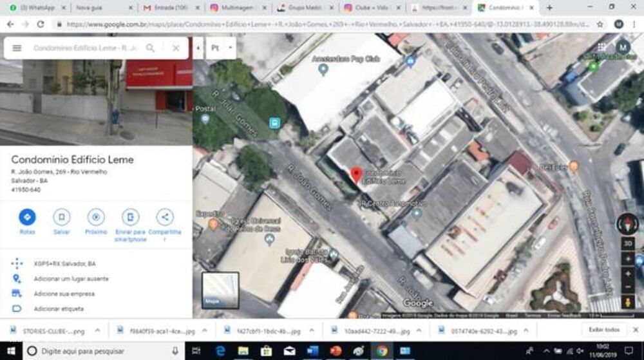Screen dimensions: 644x360
Task: Click the Rotas directions button
Action: 27,217
